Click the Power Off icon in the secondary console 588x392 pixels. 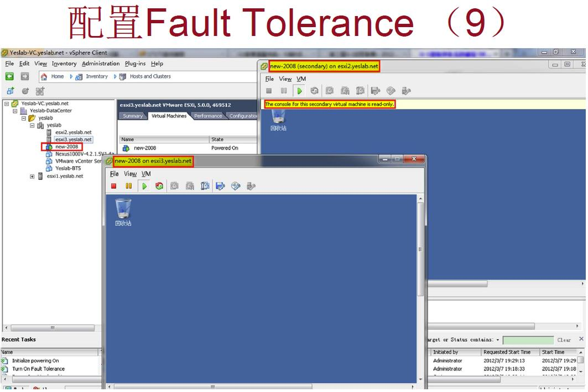(269, 91)
